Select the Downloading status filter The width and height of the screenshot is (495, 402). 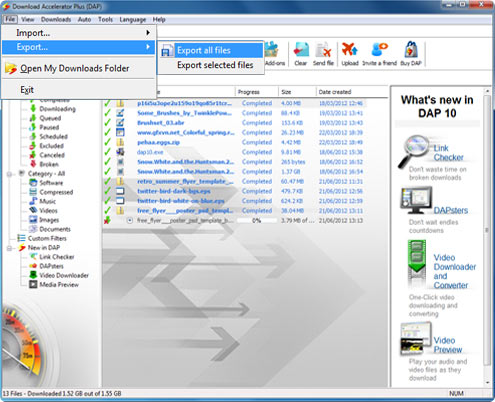pyautogui.click(x=53, y=109)
